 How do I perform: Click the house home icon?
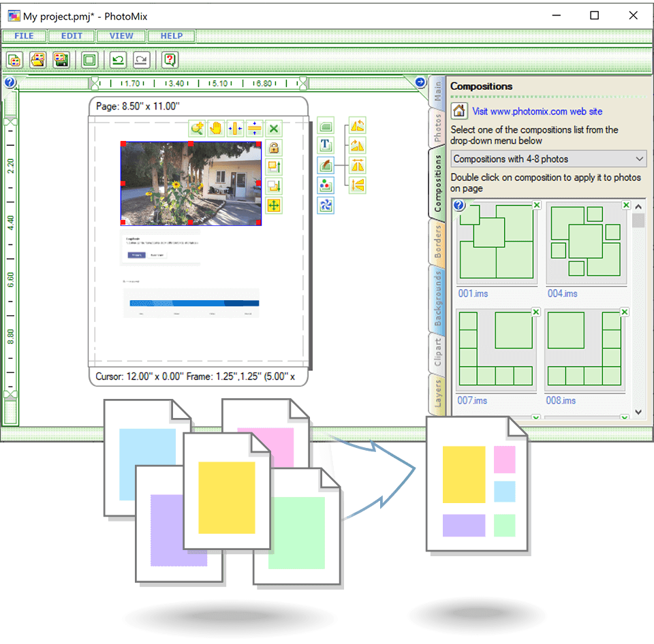coord(459,111)
